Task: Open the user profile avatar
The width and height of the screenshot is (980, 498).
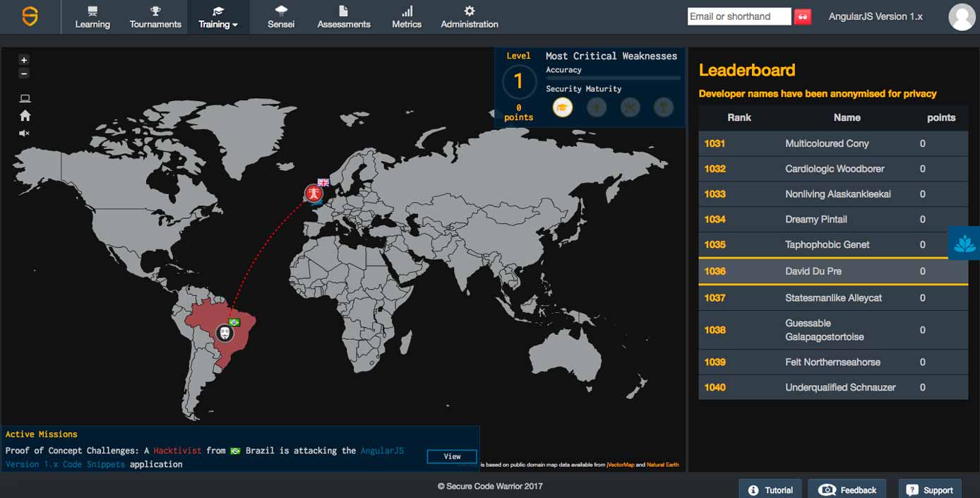Action: [962, 17]
